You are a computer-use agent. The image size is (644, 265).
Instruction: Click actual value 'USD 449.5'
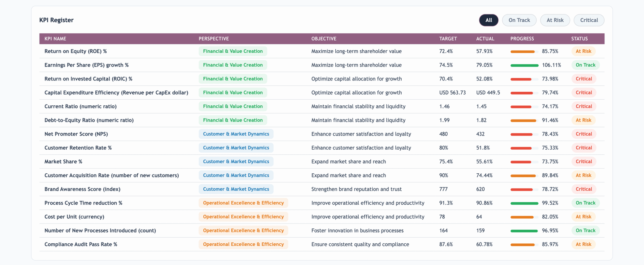[488, 92]
